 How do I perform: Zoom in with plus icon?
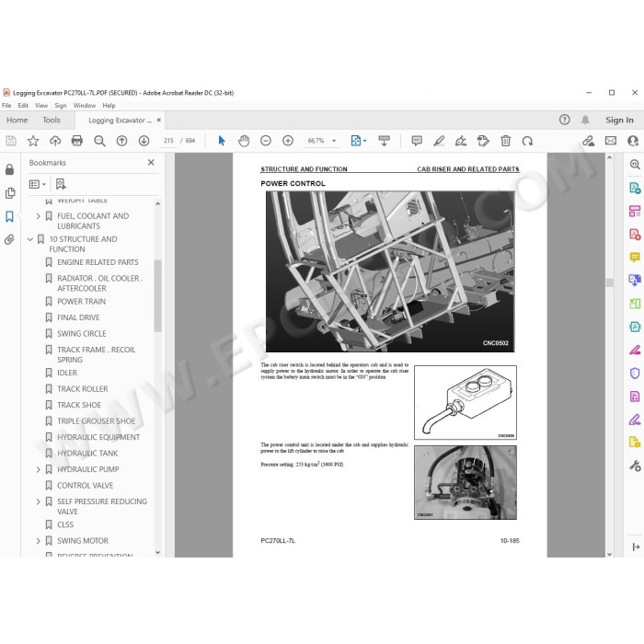pyautogui.click(x=288, y=141)
